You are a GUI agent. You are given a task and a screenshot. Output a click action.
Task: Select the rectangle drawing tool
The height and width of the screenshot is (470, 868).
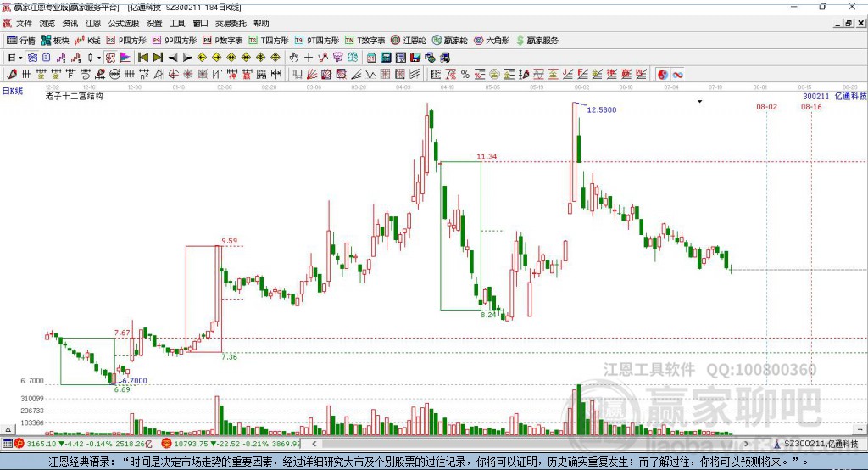298,75
